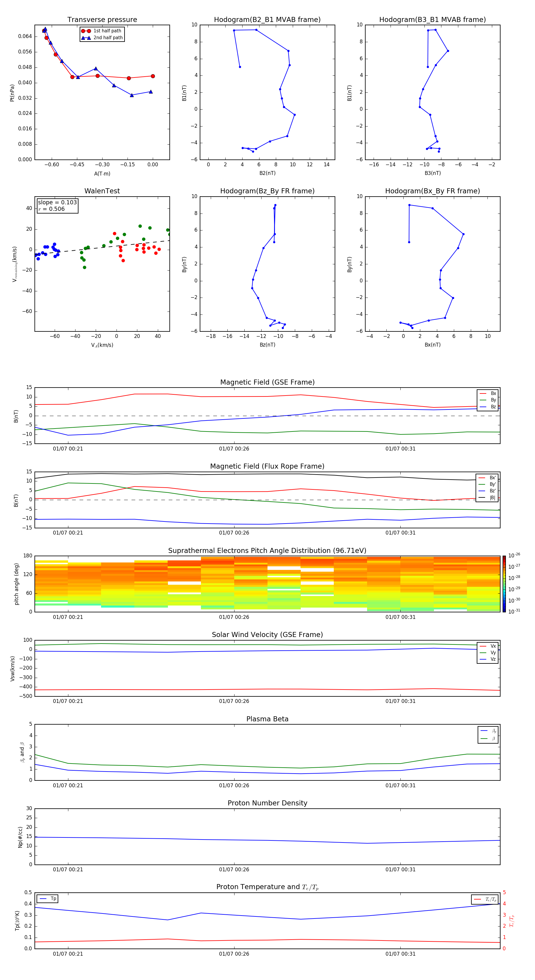Select the Tp legend entry in temperature panel
Viewport: 535px width, 980px height.
coord(48,899)
